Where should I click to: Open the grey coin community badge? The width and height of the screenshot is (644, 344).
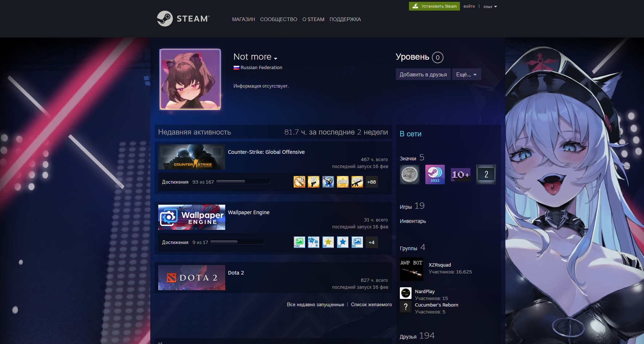pyautogui.click(x=410, y=175)
